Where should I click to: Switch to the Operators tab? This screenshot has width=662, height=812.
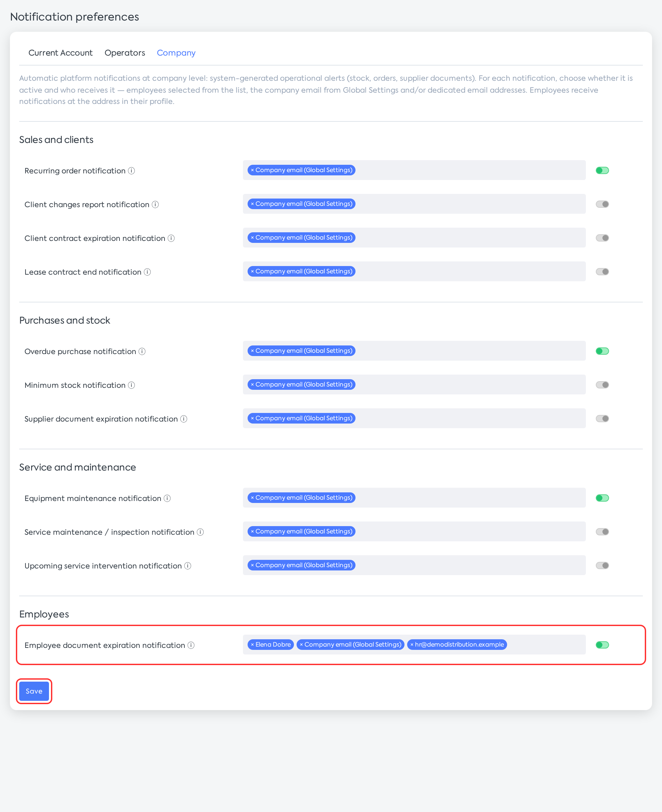pos(125,53)
